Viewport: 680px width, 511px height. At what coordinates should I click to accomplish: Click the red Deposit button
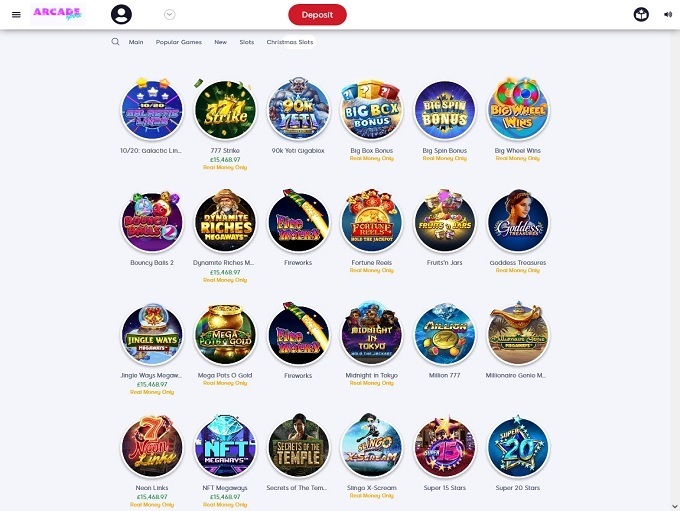point(317,15)
